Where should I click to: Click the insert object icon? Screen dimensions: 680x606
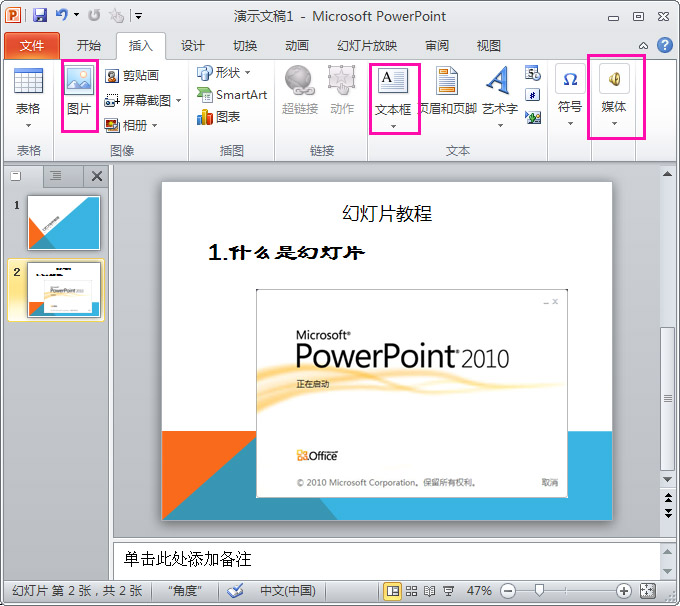click(x=533, y=117)
